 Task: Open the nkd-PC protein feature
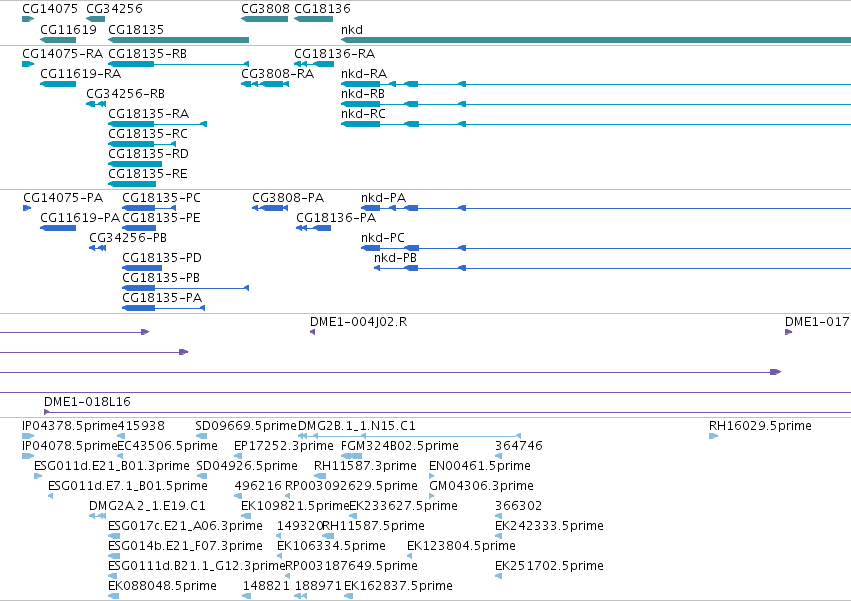(606, 248)
